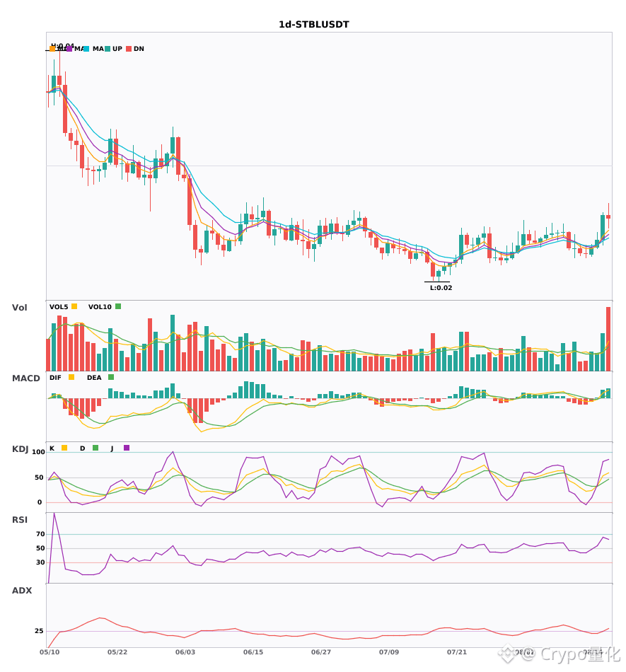This screenshot has height=672, width=626.
Task: Click the chart title 1d-STBLUSDT
Action: click(313, 25)
